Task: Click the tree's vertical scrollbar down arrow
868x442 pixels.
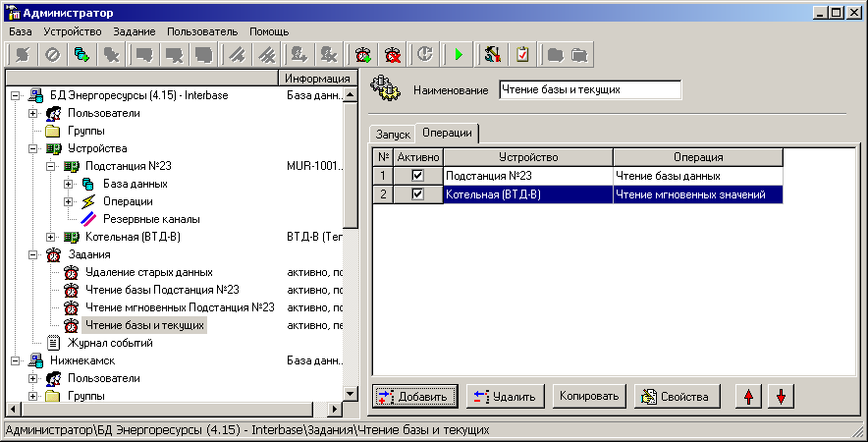Action: click(350, 394)
